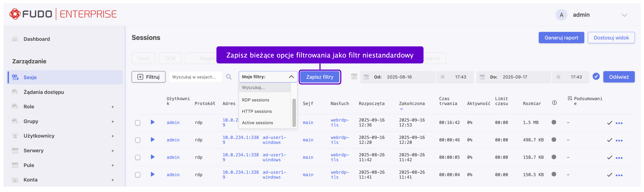Select Active sessions filter option
Viewport: 644px width, 192px height.
[x=257, y=123]
